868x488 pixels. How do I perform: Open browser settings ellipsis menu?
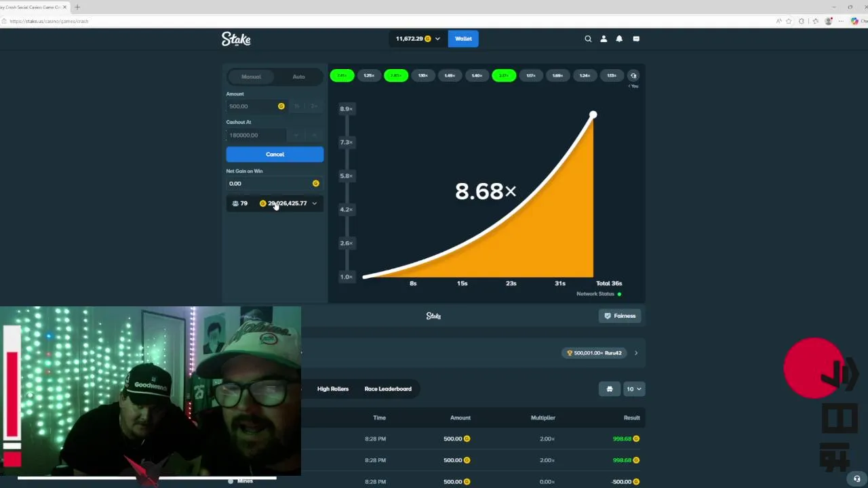point(841,21)
